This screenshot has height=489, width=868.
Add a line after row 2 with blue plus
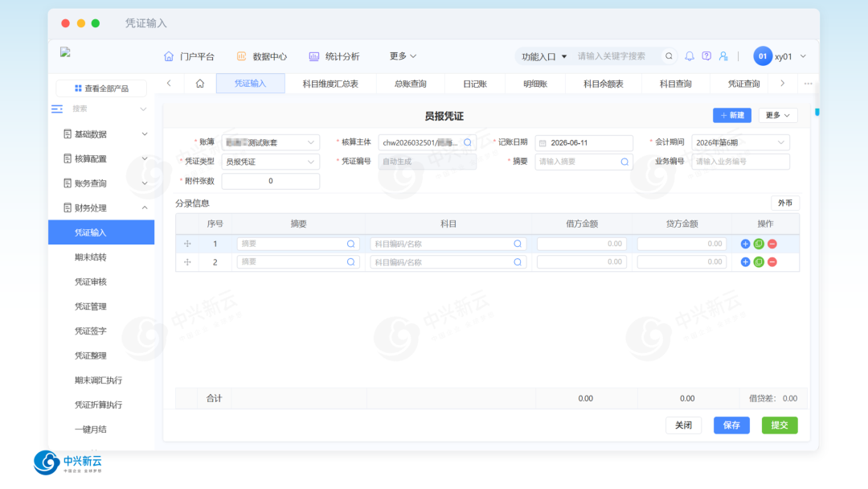[745, 262]
